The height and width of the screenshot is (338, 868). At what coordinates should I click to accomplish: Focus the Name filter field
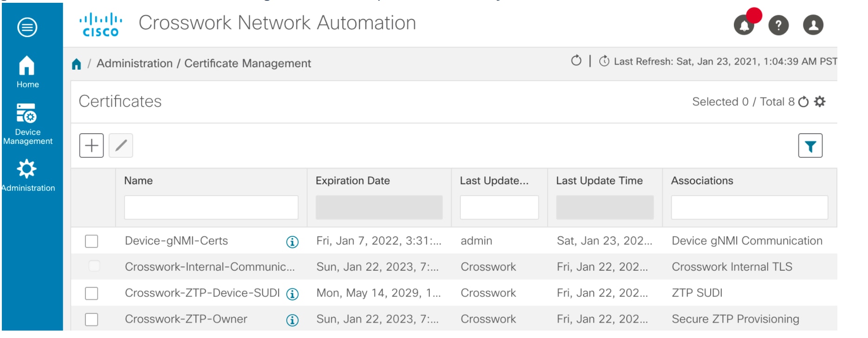[x=211, y=207]
